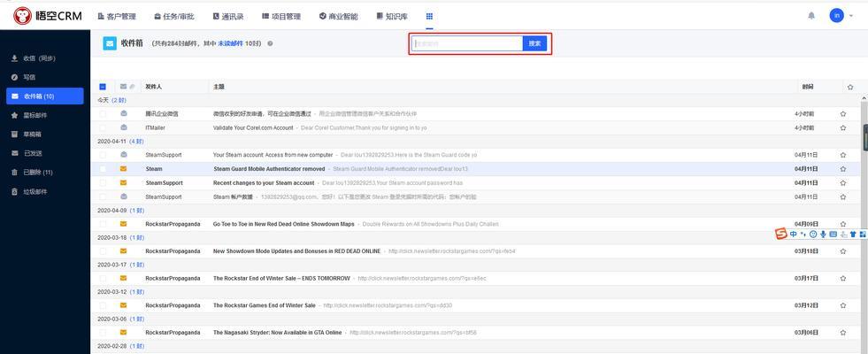Viewport: 868px width, 354px height.
Task: Click the attachment paperclip column icon
Action: pyautogui.click(x=133, y=87)
